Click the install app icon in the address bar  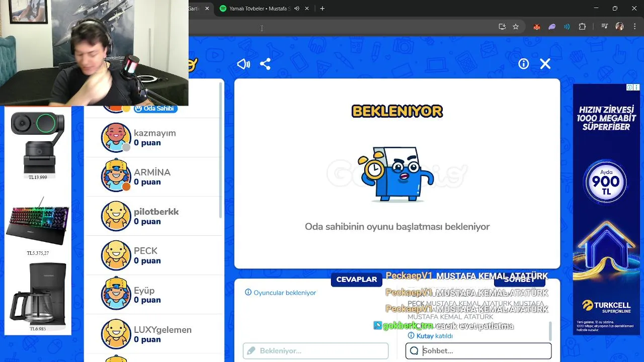tap(502, 27)
